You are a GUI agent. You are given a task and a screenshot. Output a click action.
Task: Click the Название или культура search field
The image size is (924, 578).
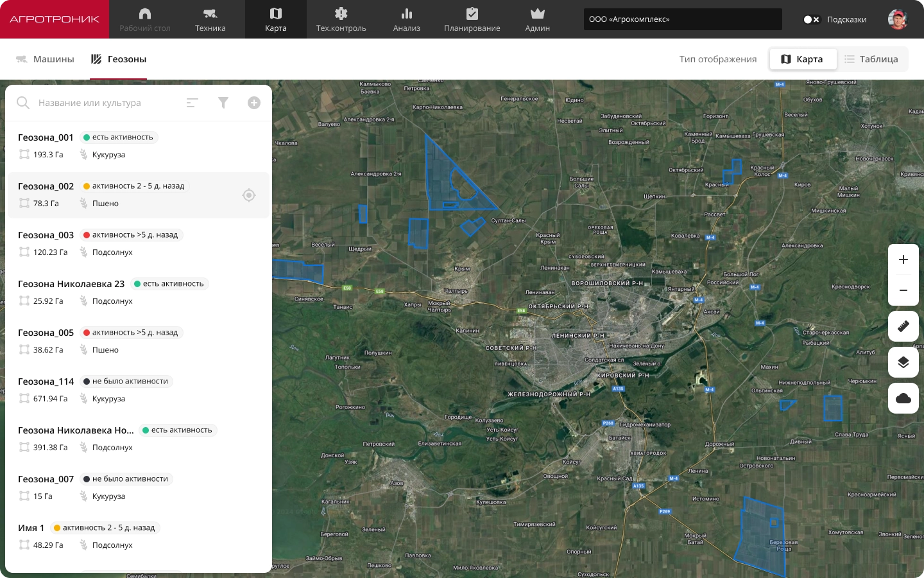[106, 103]
